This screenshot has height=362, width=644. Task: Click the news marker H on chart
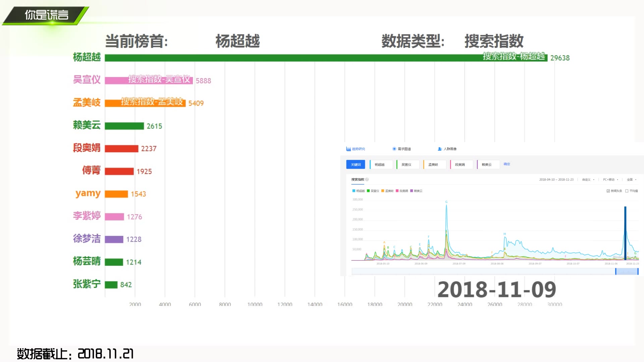504,234
